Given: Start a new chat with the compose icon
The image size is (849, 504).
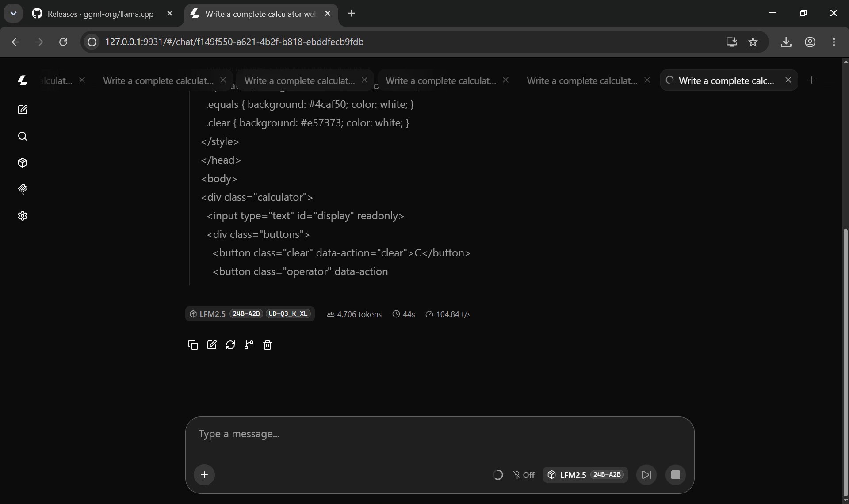Looking at the screenshot, I should 23,110.
